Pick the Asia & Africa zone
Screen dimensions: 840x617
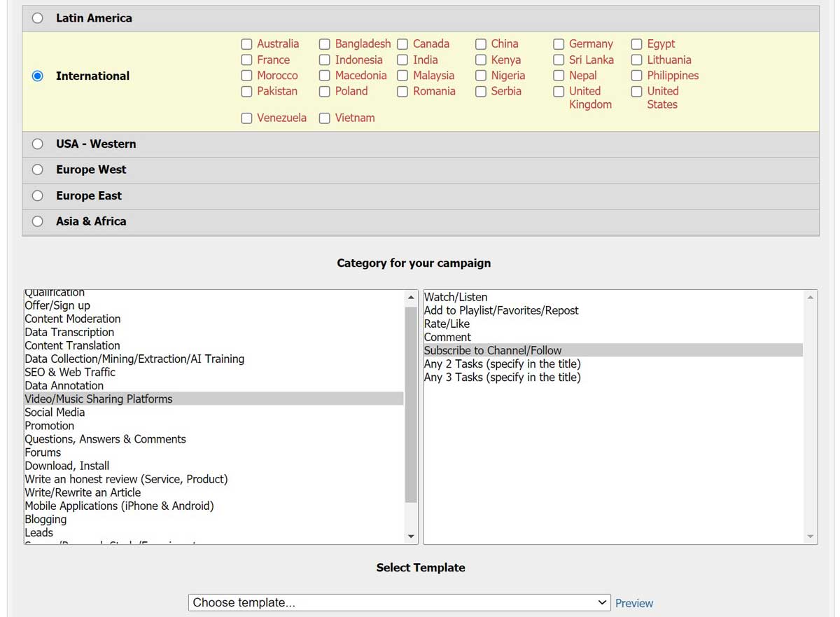(38, 221)
